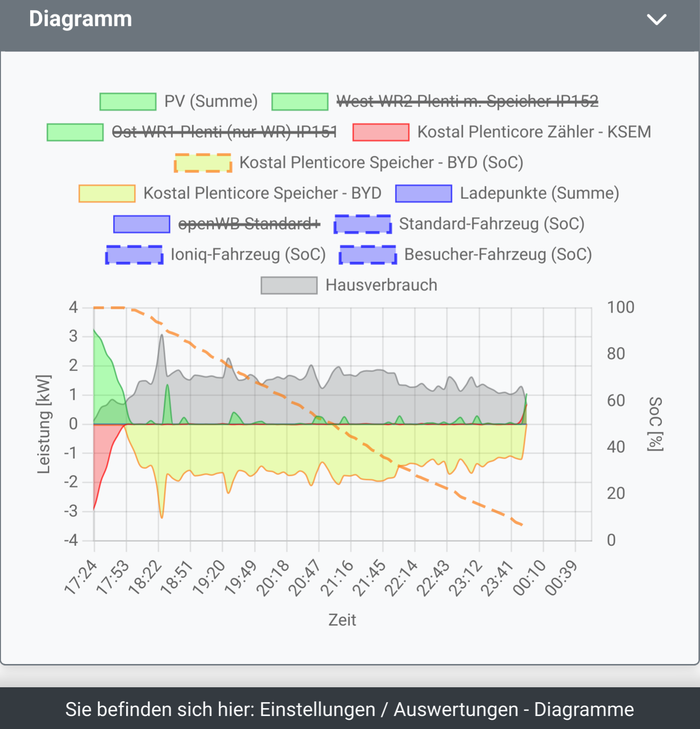Enable Ost WR1 Plenti (nur WR) IP151 series
Screen dimensions: 700x729
coord(224,132)
